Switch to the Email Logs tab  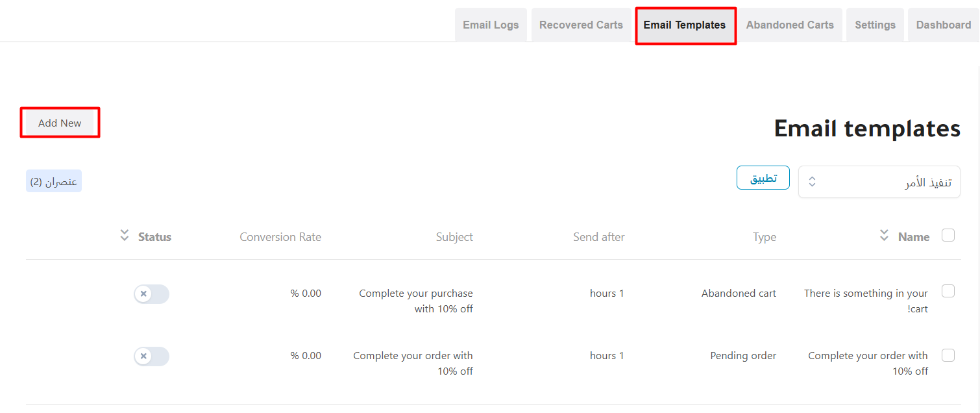[x=491, y=25]
